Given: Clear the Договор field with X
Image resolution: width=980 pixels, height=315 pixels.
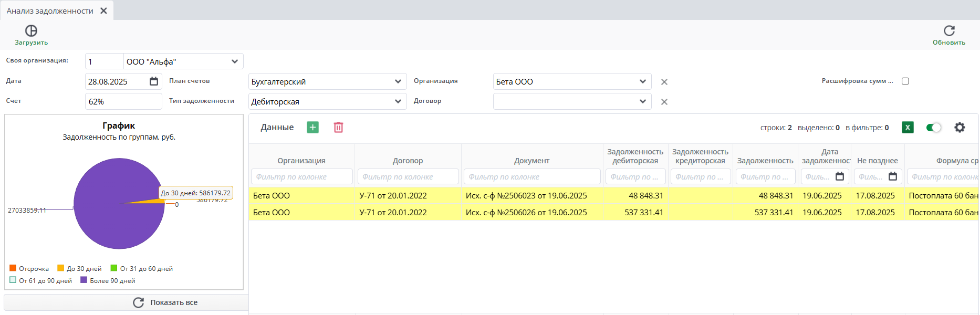Looking at the screenshot, I should (x=664, y=102).
